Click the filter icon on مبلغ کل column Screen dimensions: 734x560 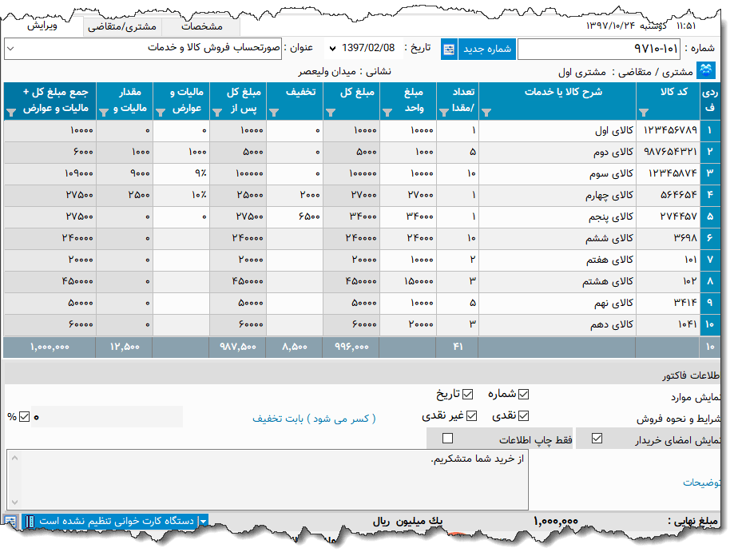click(330, 113)
